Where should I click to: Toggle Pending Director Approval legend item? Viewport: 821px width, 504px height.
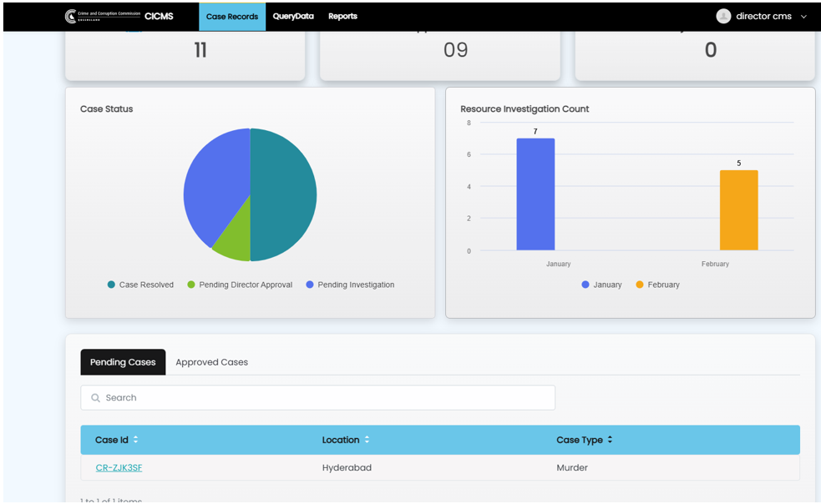[239, 285]
